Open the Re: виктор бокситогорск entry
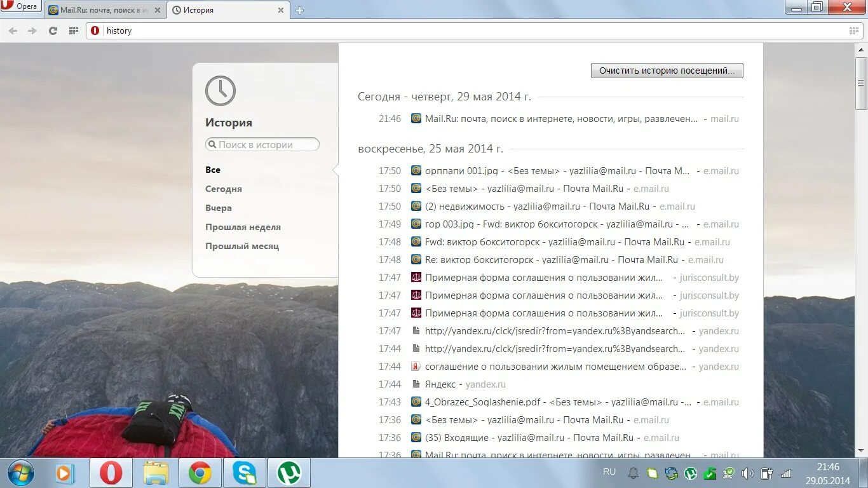The height and width of the screenshot is (488, 868). (x=552, y=260)
